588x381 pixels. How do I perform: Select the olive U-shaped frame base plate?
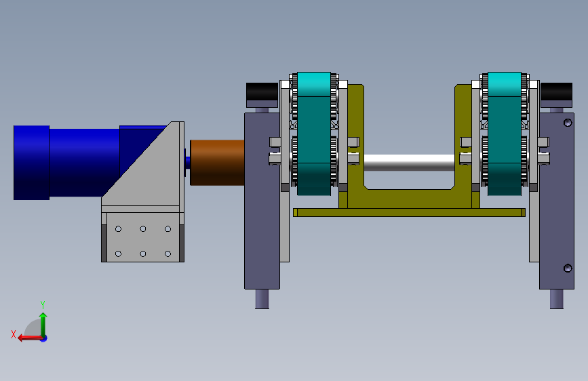(409, 213)
